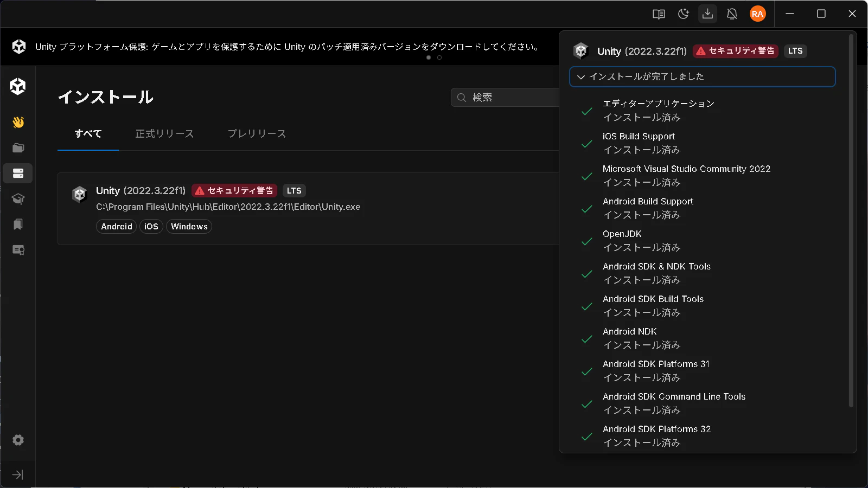Click the banner's first pagination dot

point(429,57)
